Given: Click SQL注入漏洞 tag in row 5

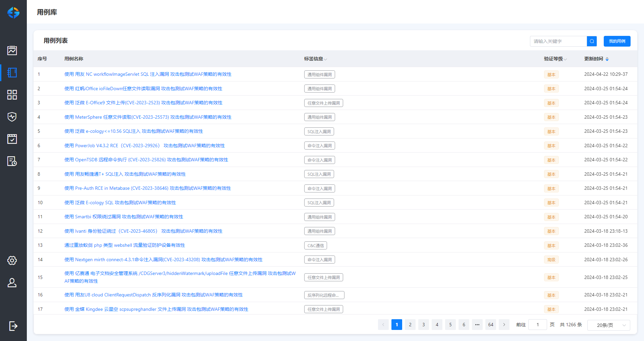Looking at the screenshot, I should 319,131.
